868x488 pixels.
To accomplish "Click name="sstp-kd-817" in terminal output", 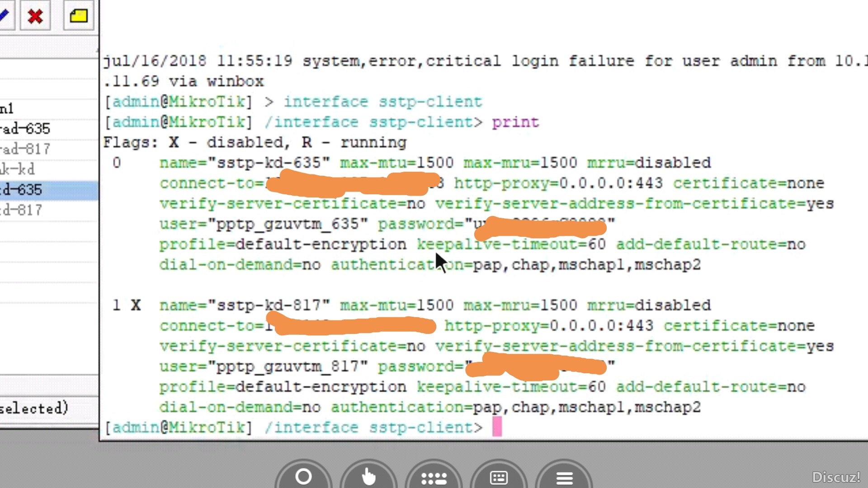I will point(245,305).
